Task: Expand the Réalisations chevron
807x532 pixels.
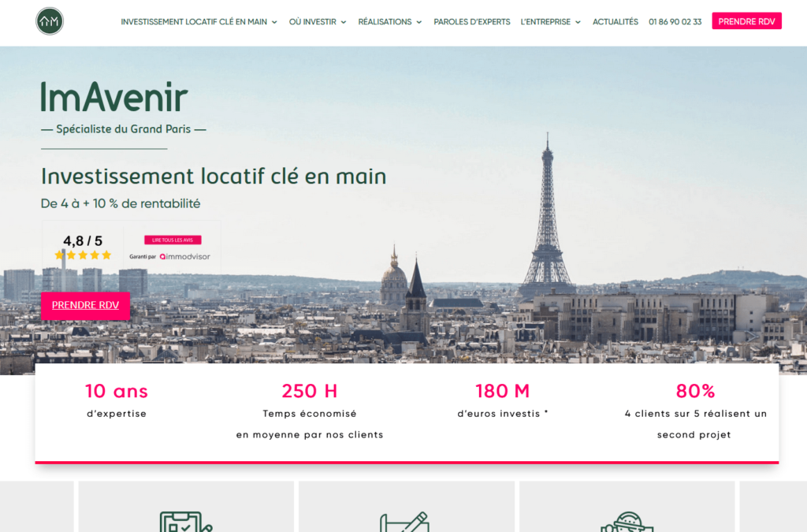Action: tap(419, 22)
